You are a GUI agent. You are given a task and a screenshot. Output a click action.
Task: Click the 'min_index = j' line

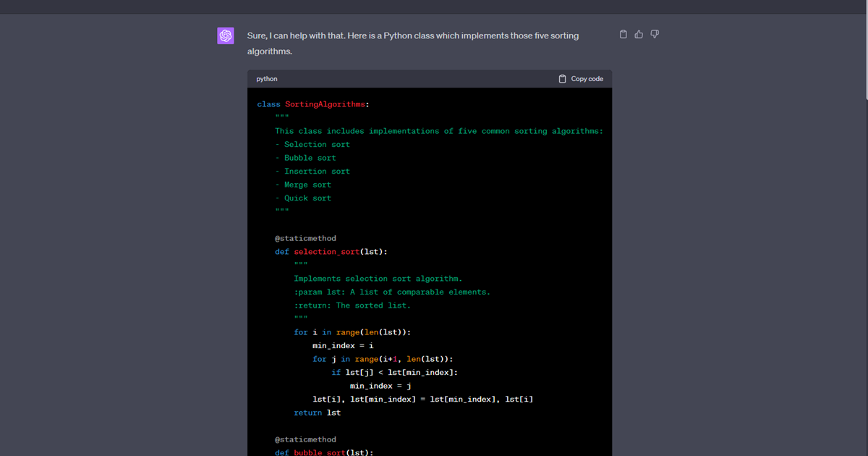(x=380, y=386)
